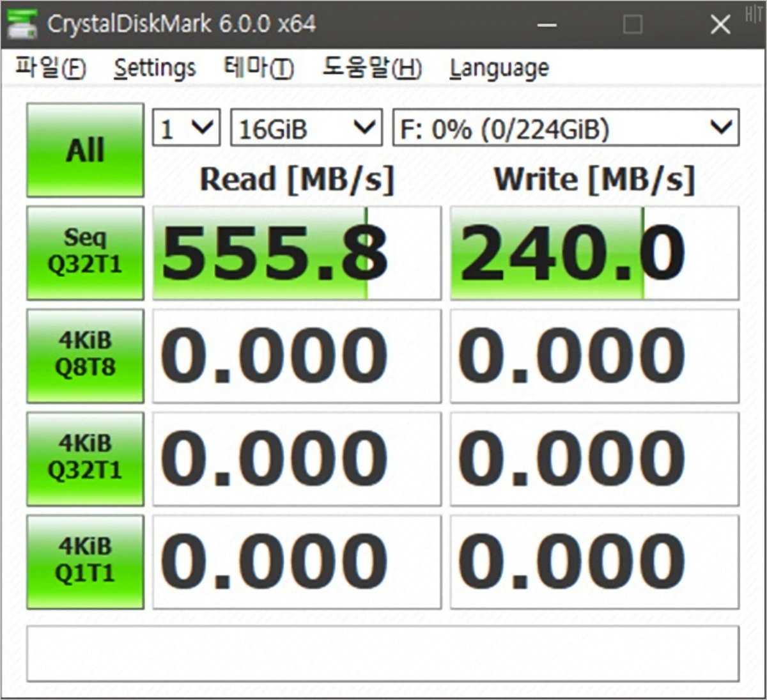Open the 도움말(H) help menu
The width and height of the screenshot is (767, 700).
(x=371, y=67)
